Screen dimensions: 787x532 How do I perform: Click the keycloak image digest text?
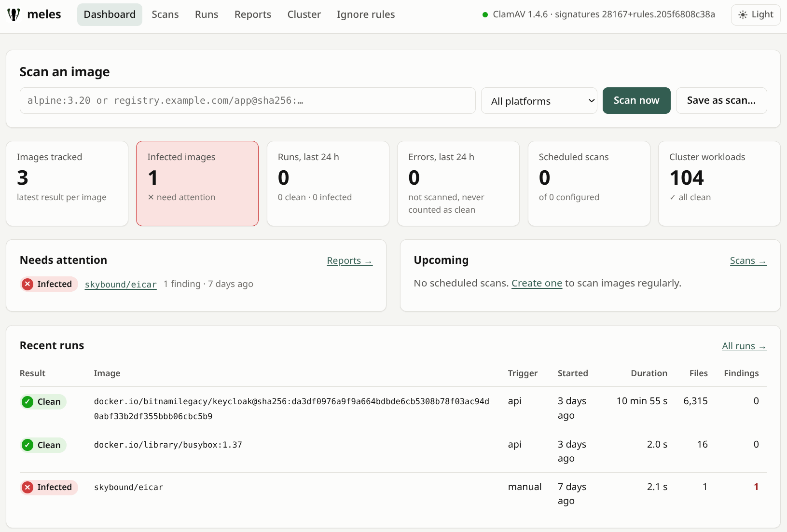[x=291, y=409]
